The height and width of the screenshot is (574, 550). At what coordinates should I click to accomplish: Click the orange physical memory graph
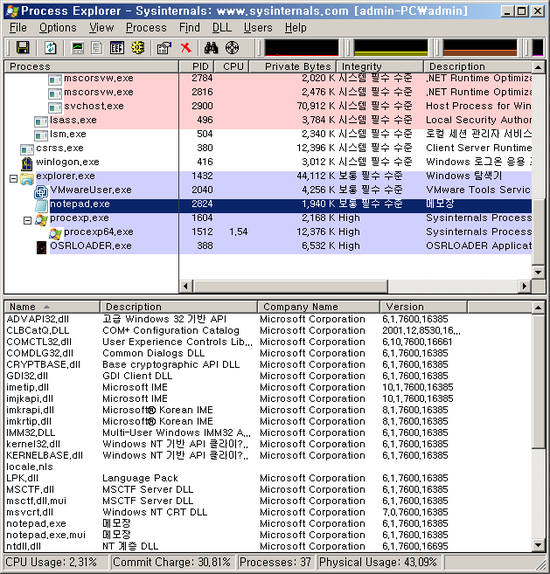[x=480, y=48]
